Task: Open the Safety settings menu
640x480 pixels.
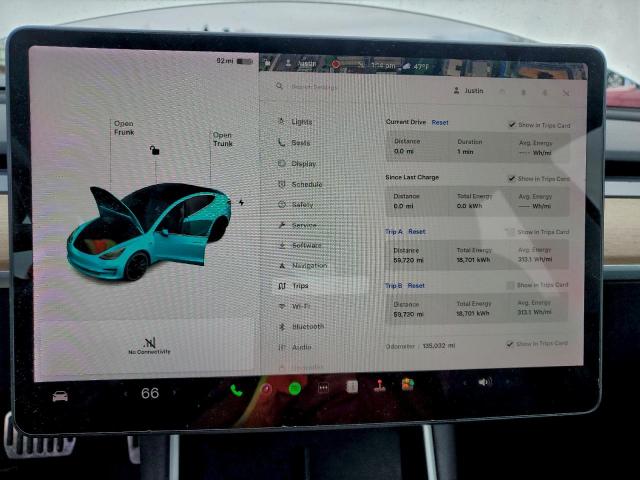Action: [x=302, y=205]
